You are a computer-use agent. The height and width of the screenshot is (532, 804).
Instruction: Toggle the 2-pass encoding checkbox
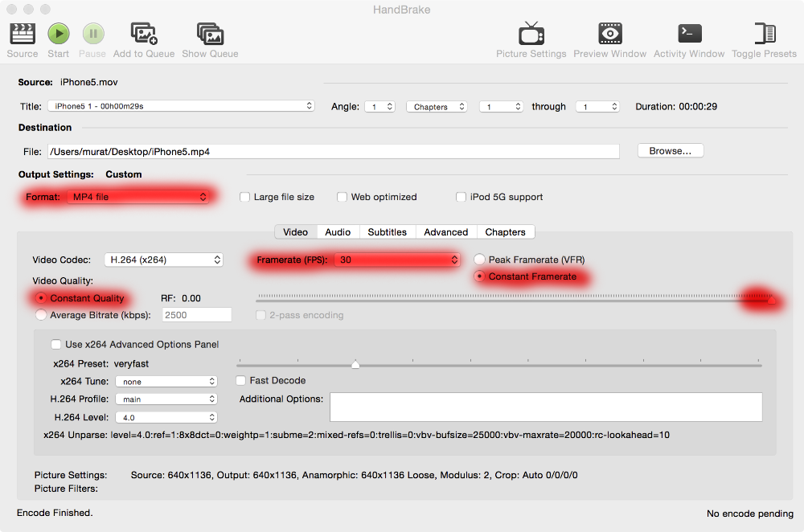pos(260,315)
